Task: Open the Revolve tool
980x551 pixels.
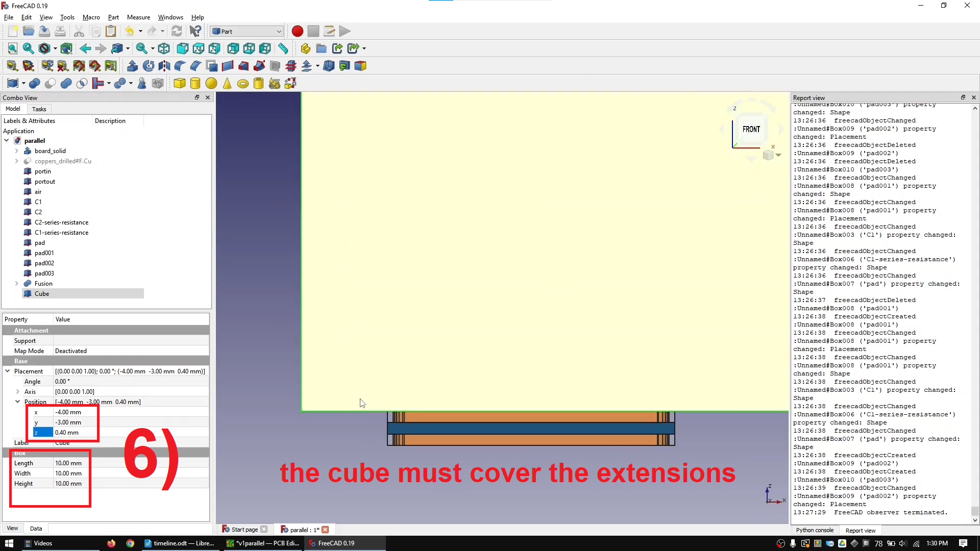Action: 148,65
